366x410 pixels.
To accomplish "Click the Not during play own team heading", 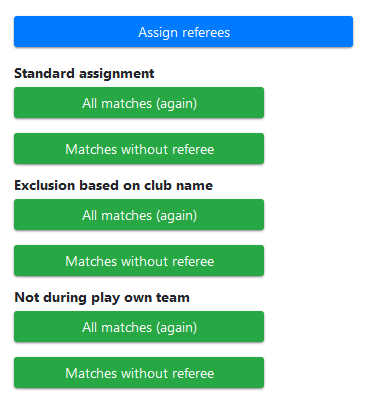I will point(102,297).
